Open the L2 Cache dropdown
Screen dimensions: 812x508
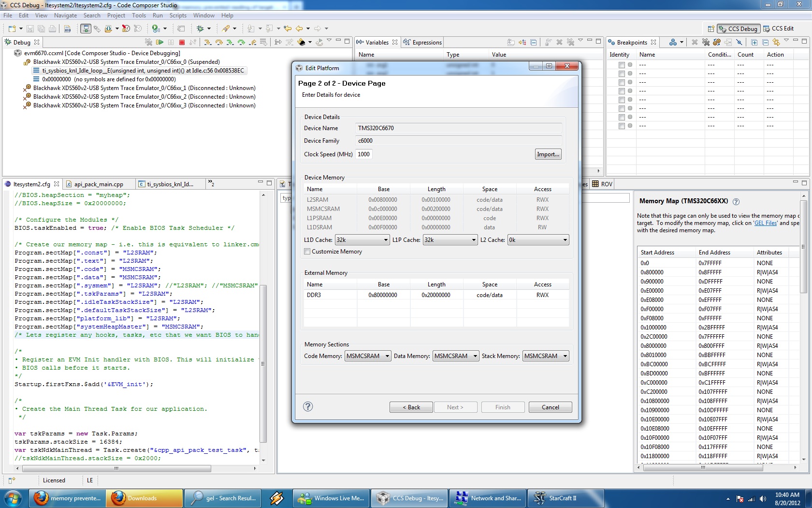[538, 240]
